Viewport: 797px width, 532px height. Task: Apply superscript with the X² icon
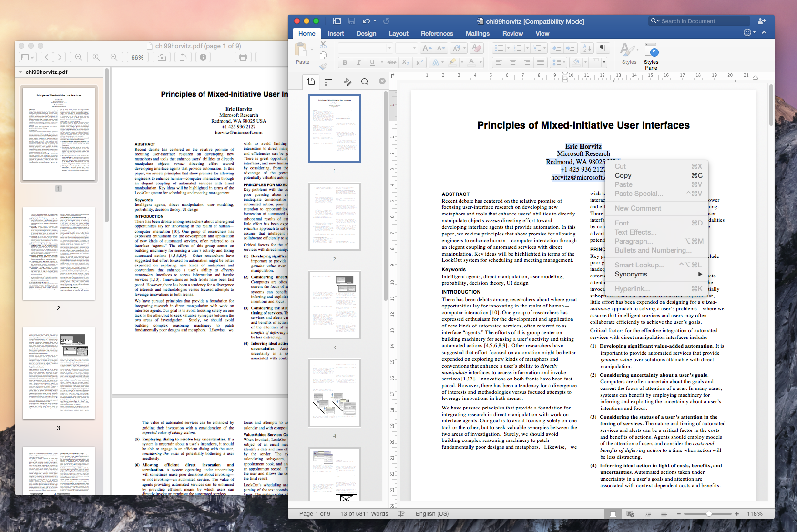coord(419,62)
